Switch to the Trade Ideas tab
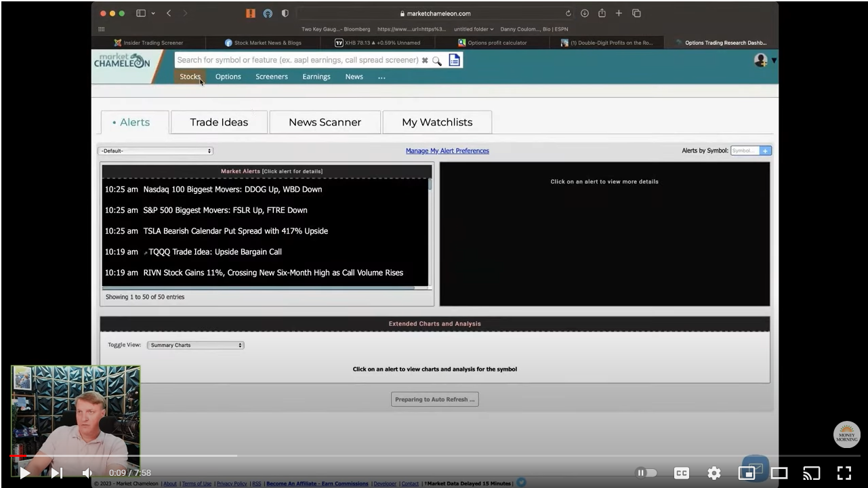 point(219,123)
